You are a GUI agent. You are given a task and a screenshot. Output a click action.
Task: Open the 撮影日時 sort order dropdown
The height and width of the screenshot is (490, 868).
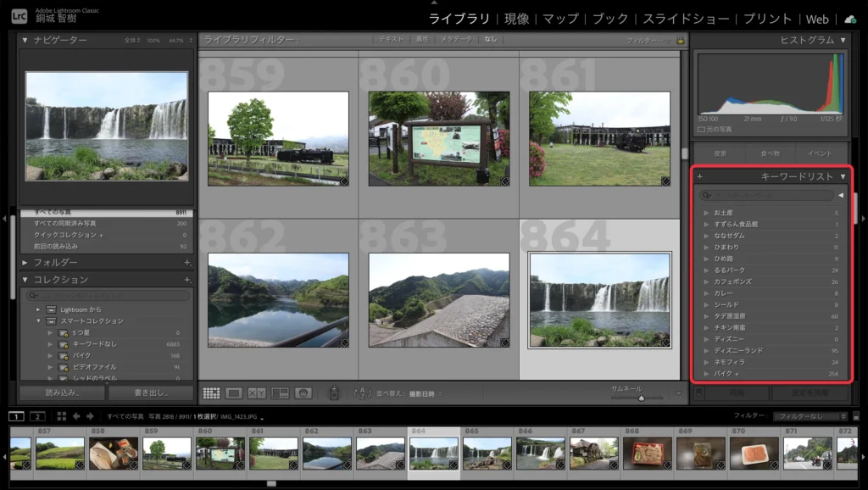coord(421,394)
